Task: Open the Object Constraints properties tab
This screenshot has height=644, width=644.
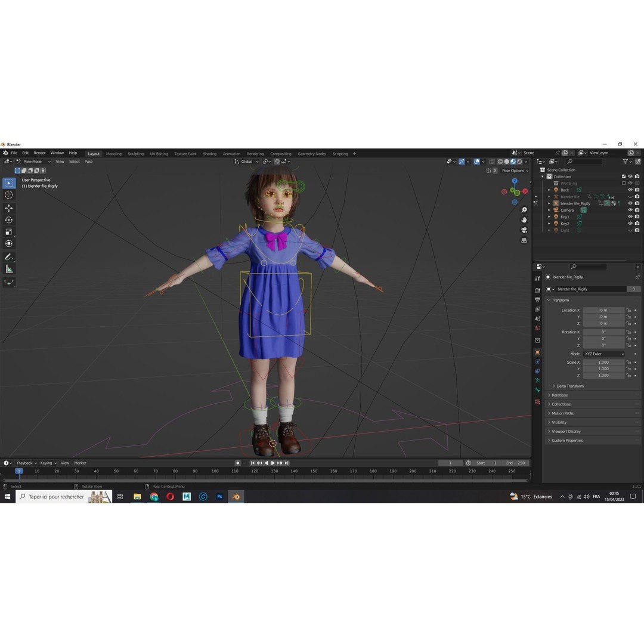Action: 537,371
